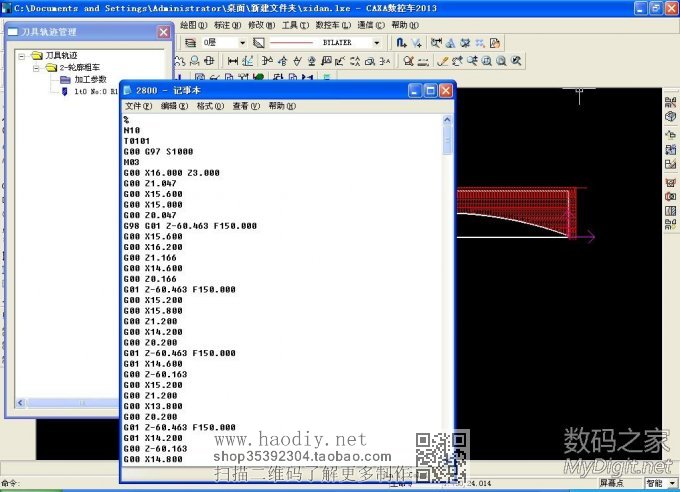
Task: Click the Notepad title bar document icon
Action: (127, 90)
